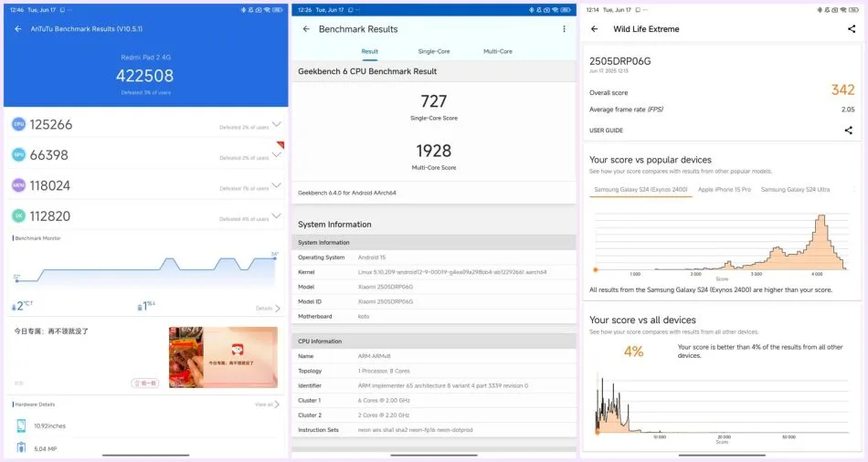Tap the Android 15 operating system value
This screenshot has height=462, width=868.
point(372,257)
